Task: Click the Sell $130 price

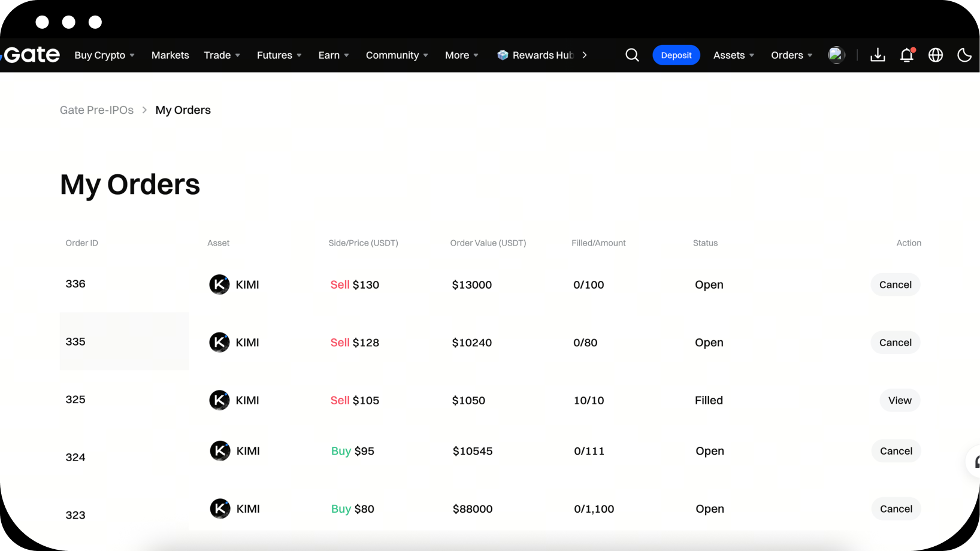Action: click(x=355, y=284)
